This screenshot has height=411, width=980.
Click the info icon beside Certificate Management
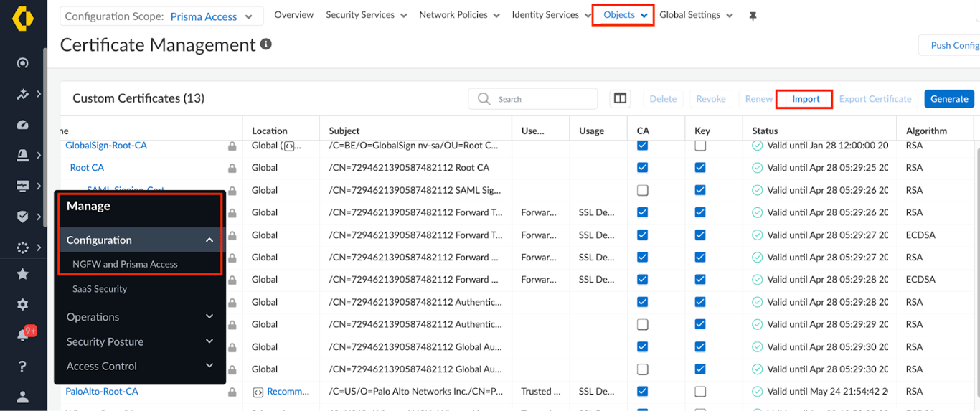click(x=266, y=44)
